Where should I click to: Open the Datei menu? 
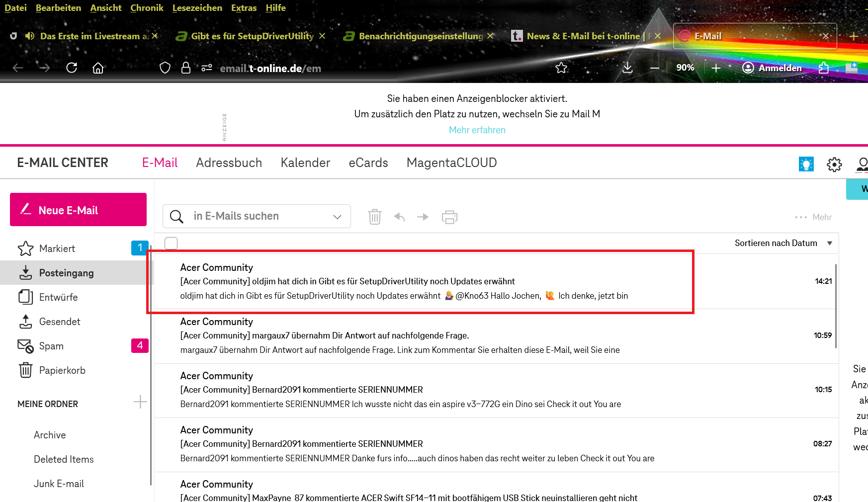(x=15, y=8)
